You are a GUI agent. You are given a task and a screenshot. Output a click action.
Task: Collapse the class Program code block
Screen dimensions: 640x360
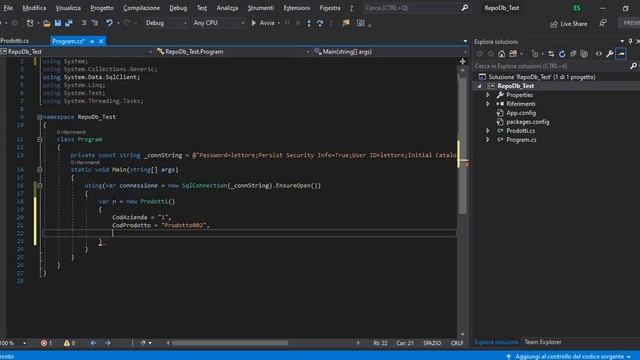[x=40, y=140]
